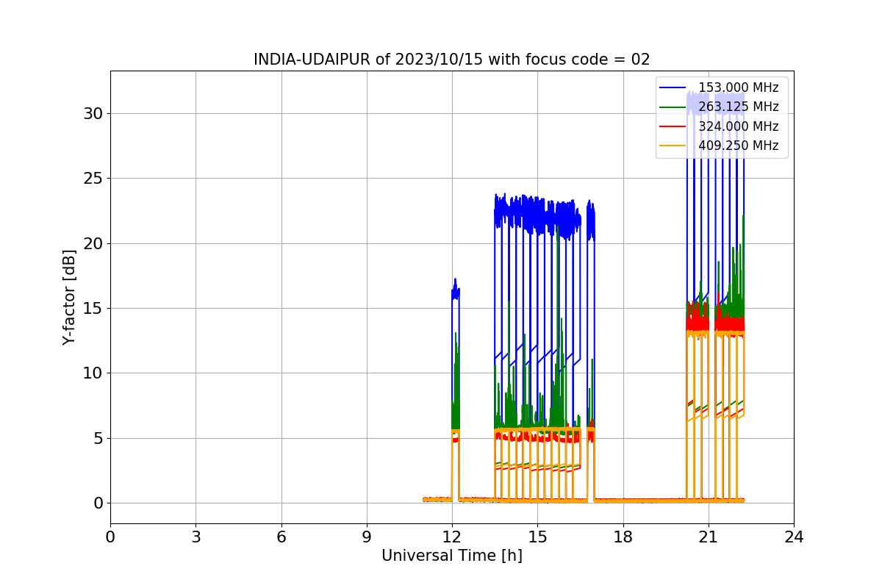
Task: Click x-axis tick label 12
Action: (452, 537)
